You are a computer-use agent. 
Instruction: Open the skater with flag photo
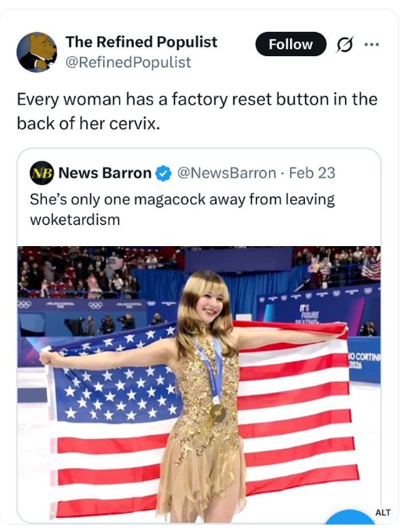pyautogui.click(x=199, y=384)
